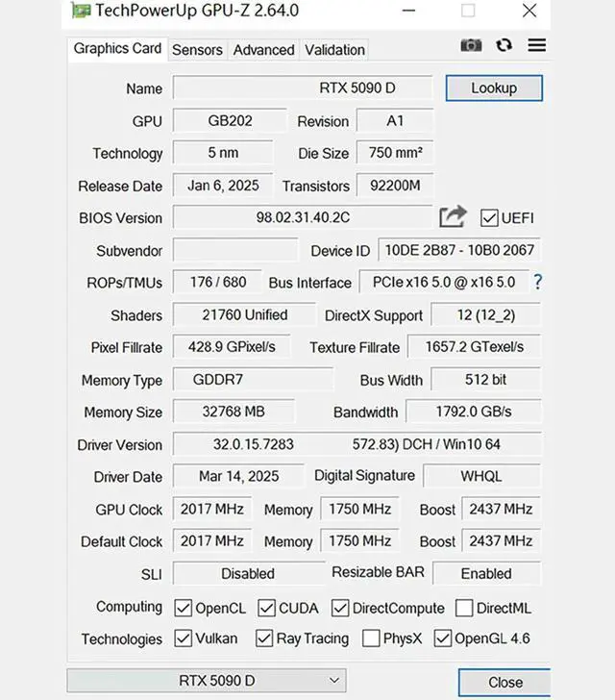The height and width of the screenshot is (700, 615).
Task: Open the hamburger menu icon
Action: 536,45
